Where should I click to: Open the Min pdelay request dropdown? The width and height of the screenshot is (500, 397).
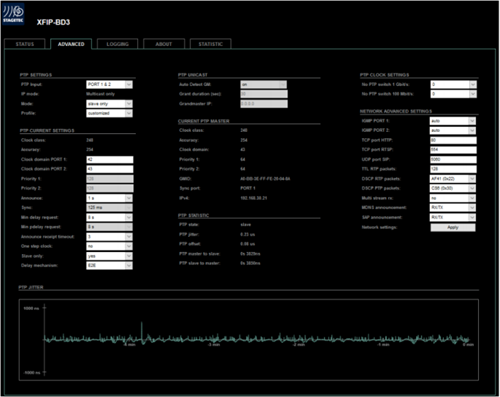coord(109,227)
